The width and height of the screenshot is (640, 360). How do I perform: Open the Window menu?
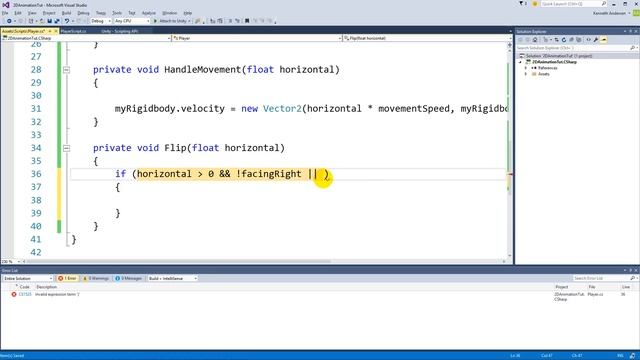169,13
